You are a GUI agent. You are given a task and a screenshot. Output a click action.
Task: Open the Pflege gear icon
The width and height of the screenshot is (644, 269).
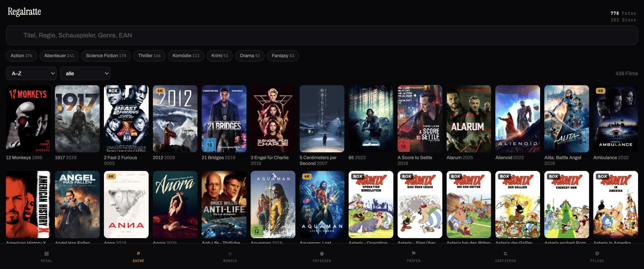[597, 254]
